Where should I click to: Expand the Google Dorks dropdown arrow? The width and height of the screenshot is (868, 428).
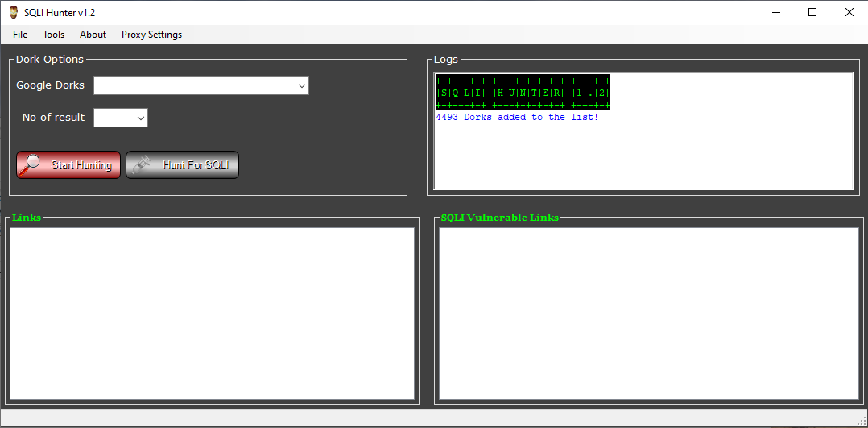click(302, 86)
